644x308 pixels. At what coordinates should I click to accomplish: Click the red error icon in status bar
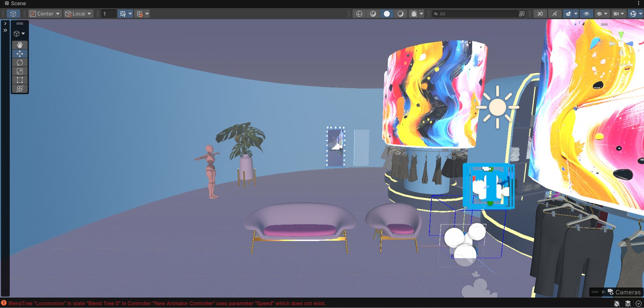click(x=4, y=303)
